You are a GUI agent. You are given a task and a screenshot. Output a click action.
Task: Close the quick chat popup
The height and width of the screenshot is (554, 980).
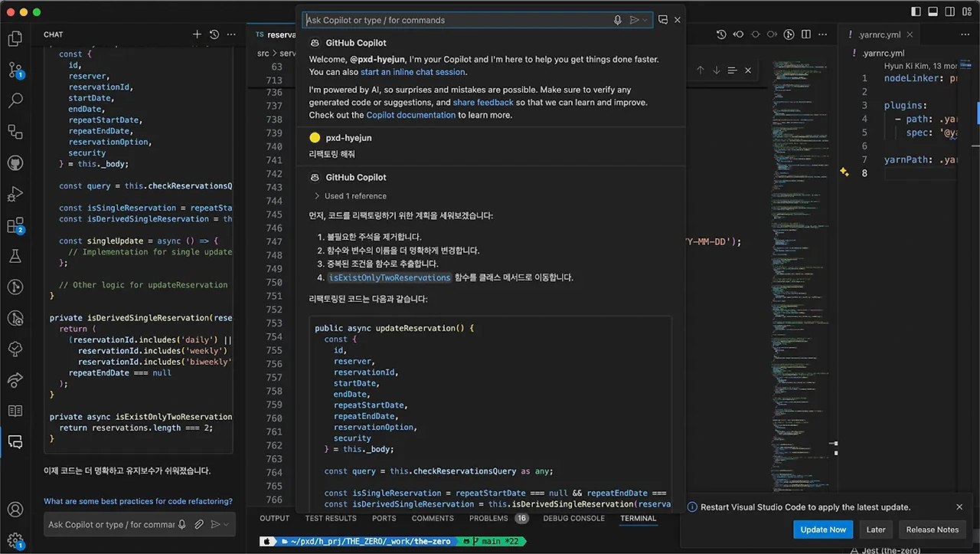coord(678,20)
